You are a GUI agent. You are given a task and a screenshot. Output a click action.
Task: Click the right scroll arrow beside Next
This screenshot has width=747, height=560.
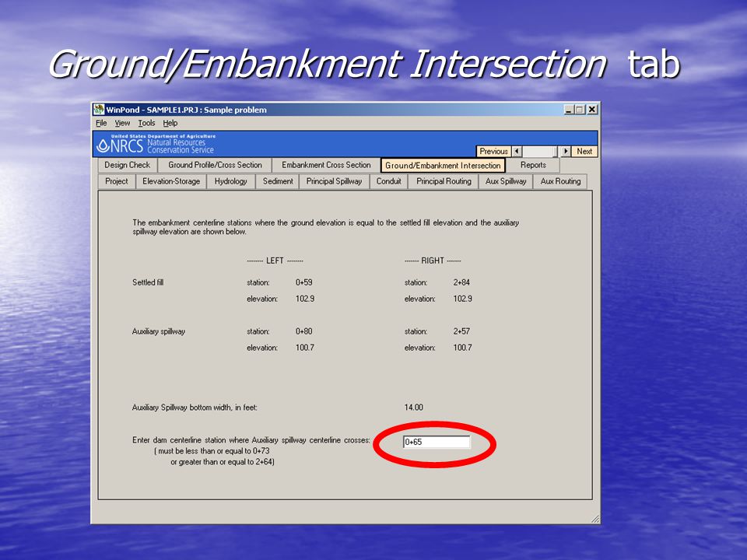pos(566,152)
